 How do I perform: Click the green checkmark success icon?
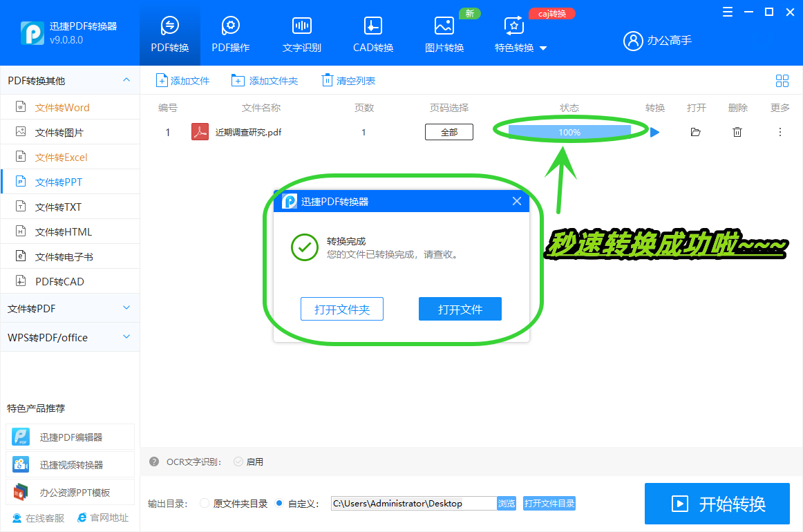coord(305,247)
